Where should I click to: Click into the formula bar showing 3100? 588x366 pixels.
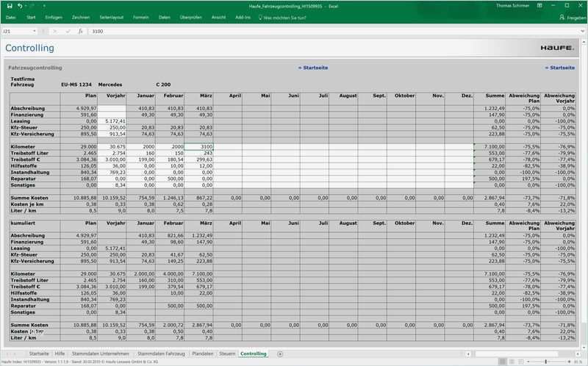coord(334,31)
